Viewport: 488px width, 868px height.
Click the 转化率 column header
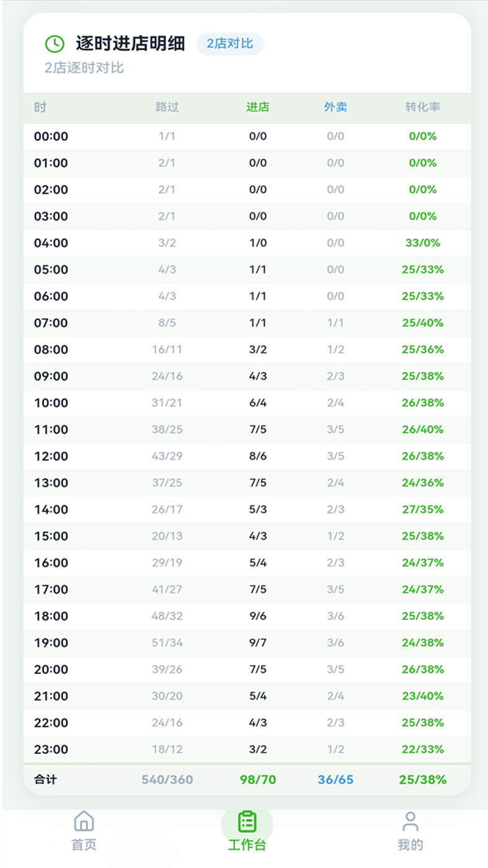(x=423, y=107)
